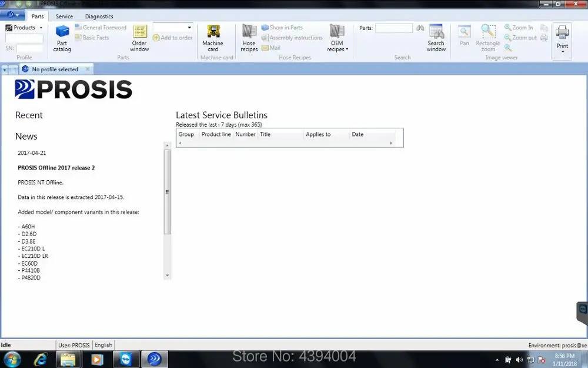Click Show in Parts
Image resolution: width=588 pixels, height=368 pixels.
pos(282,28)
